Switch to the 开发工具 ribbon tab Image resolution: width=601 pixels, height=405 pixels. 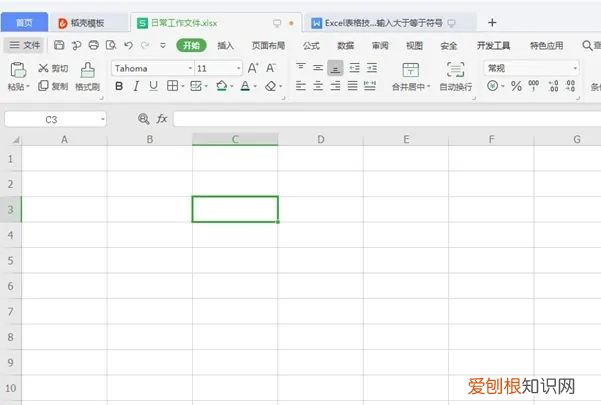click(x=493, y=46)
